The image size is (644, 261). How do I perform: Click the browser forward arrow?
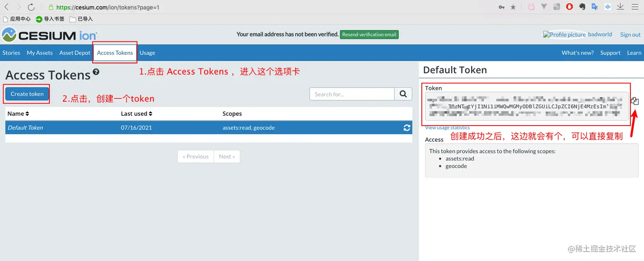(19, 7)
